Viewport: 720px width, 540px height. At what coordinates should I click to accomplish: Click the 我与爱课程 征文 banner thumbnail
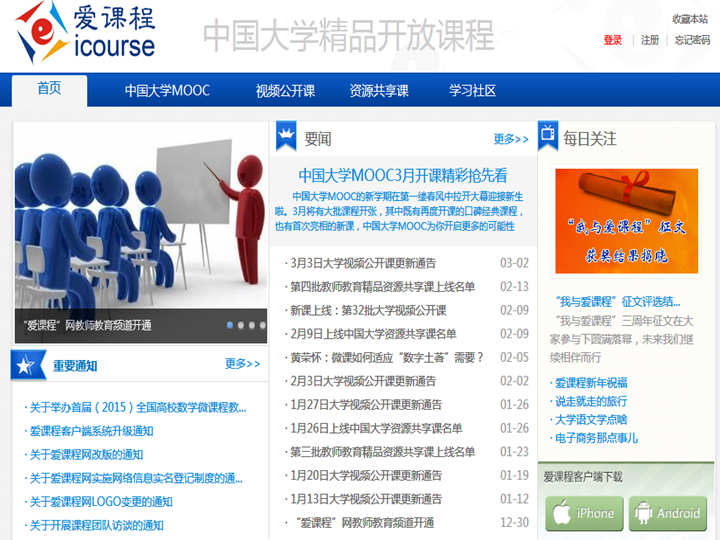pos(625,222)
